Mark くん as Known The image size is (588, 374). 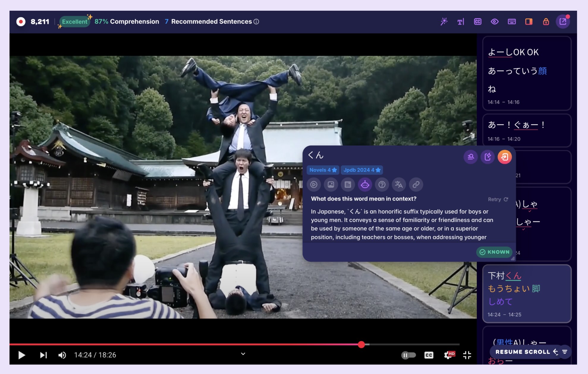(494, 252)
